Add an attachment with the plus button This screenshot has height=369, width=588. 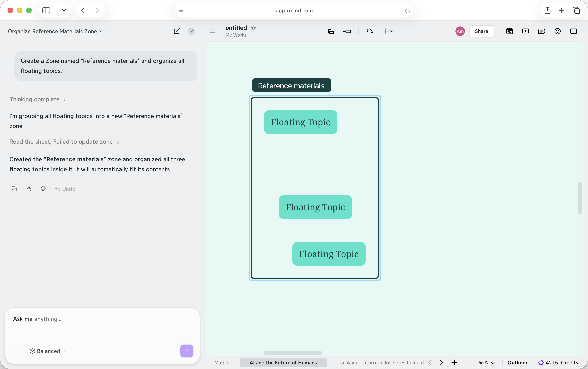(18, 351)
